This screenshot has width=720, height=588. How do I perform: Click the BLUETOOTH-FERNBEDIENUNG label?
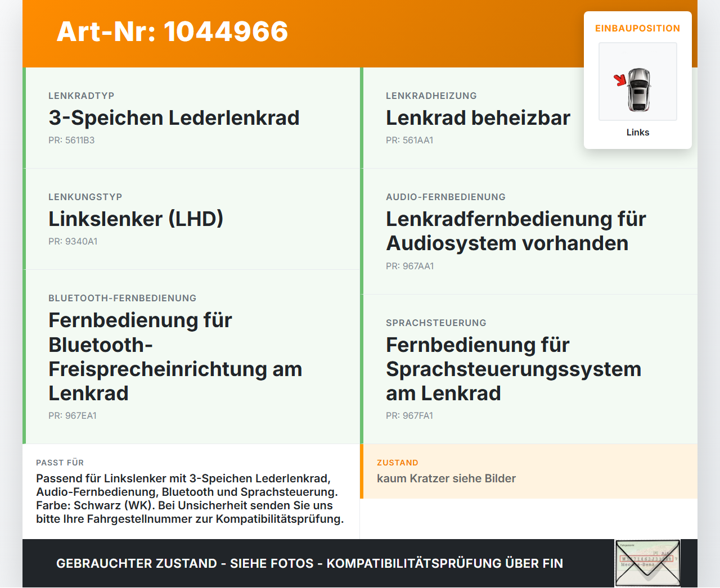point(123,298)
